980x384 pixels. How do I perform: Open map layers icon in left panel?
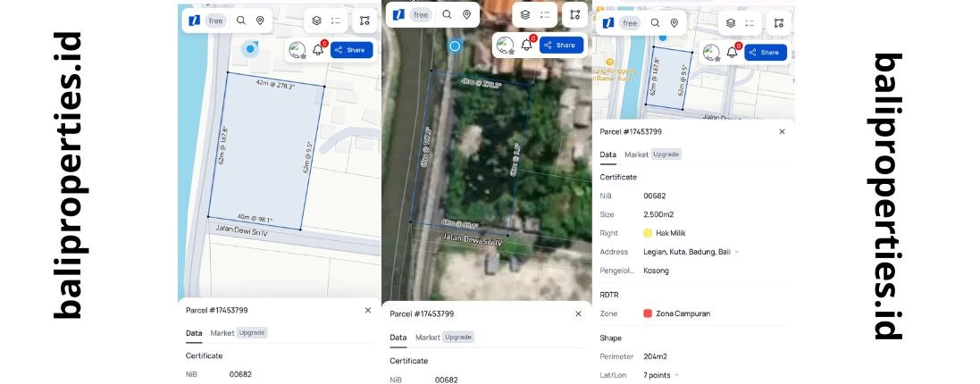(316, 21)
